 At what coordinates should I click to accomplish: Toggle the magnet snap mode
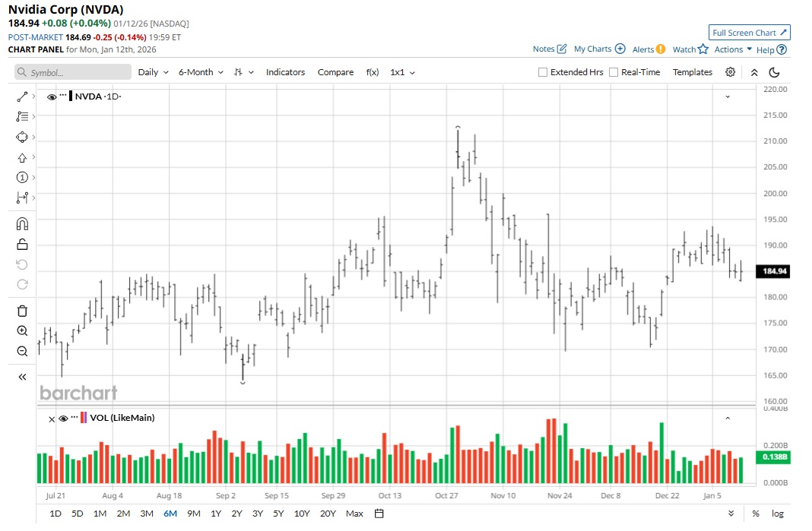(x=22, y=224)
